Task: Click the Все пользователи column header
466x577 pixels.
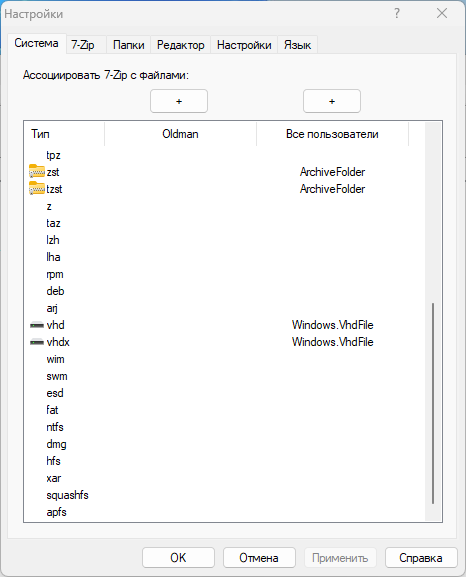Action: [x=332, y=134]
